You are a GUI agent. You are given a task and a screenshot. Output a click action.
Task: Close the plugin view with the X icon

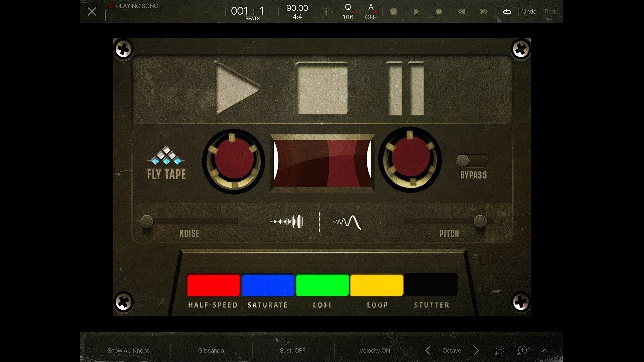92,11
